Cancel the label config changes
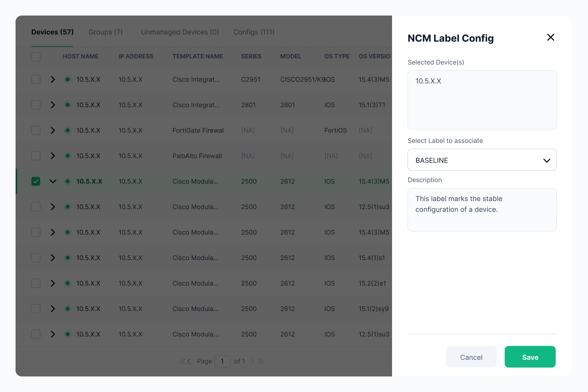 pyautogui.click(x=471, y=357)
